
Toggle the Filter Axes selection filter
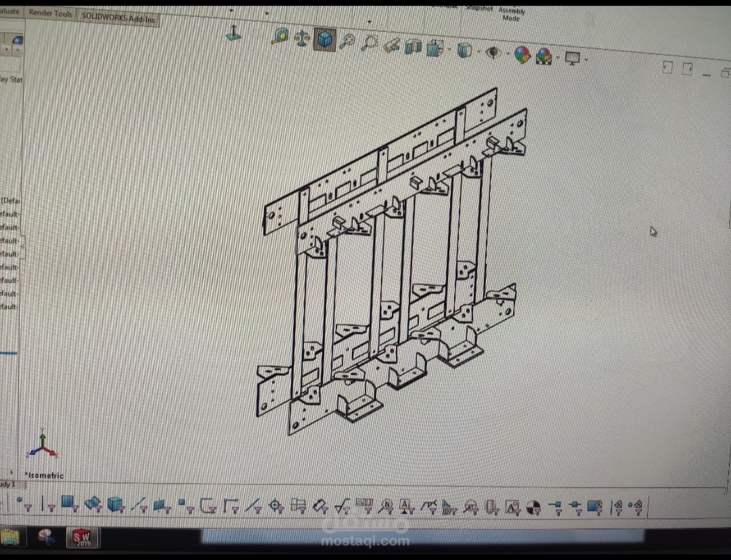coord(139,505)
